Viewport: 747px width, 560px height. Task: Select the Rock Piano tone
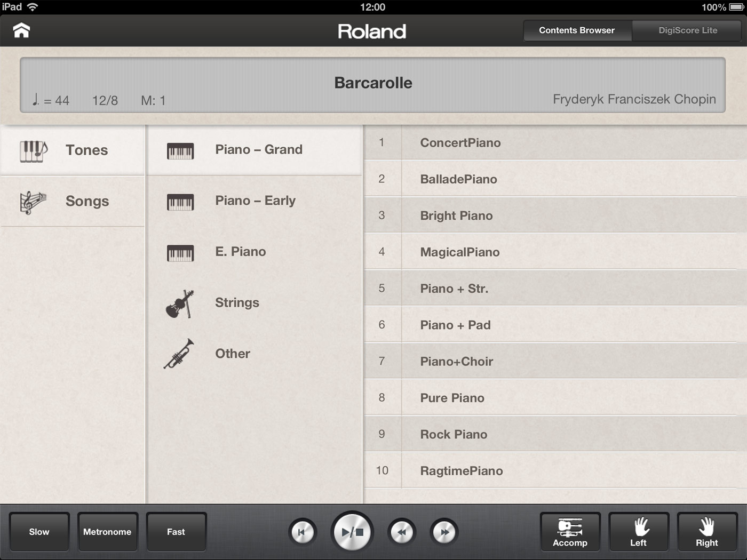(x=555, y=434)
